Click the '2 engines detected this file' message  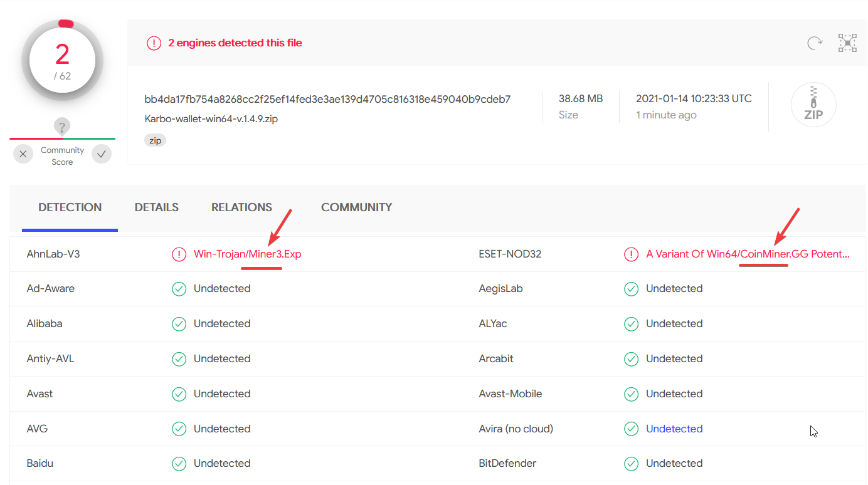[x=235, y=43]
